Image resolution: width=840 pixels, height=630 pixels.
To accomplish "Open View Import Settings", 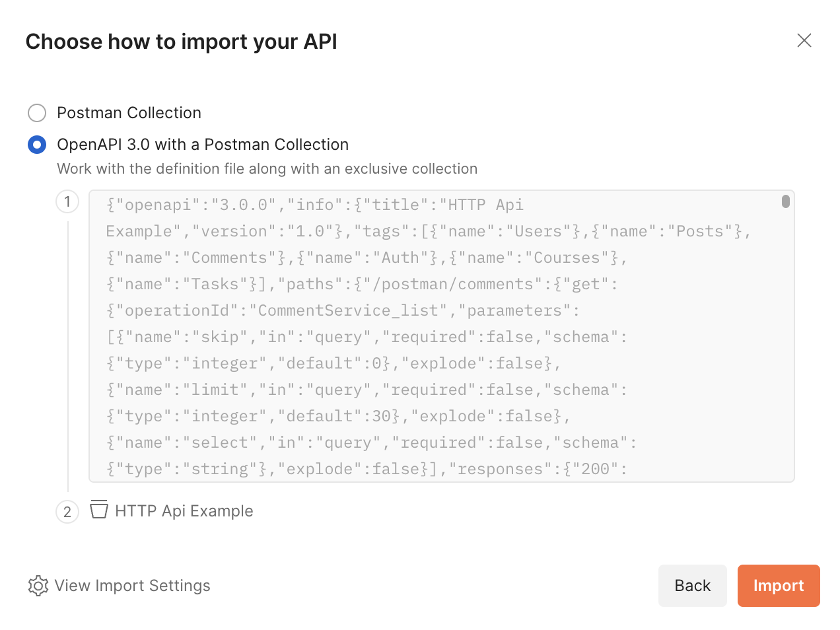I will pyautogui.click(x=132, y=586).
